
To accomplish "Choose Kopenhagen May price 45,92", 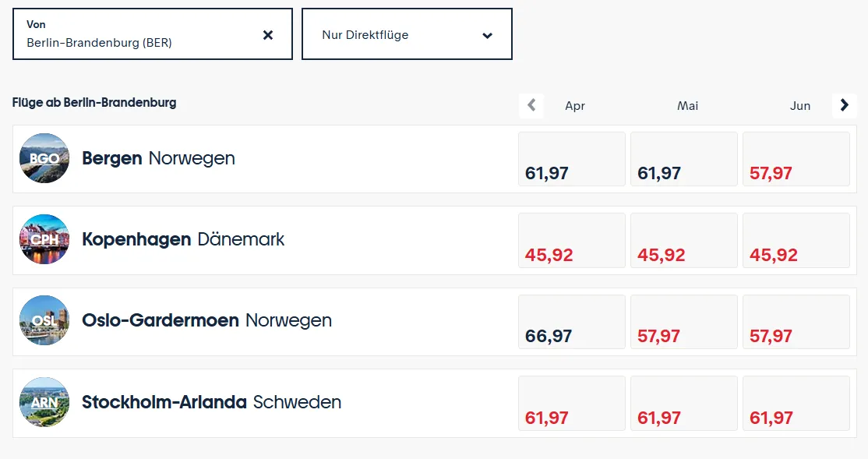I will pyautogui.click(x=683, y=240).
